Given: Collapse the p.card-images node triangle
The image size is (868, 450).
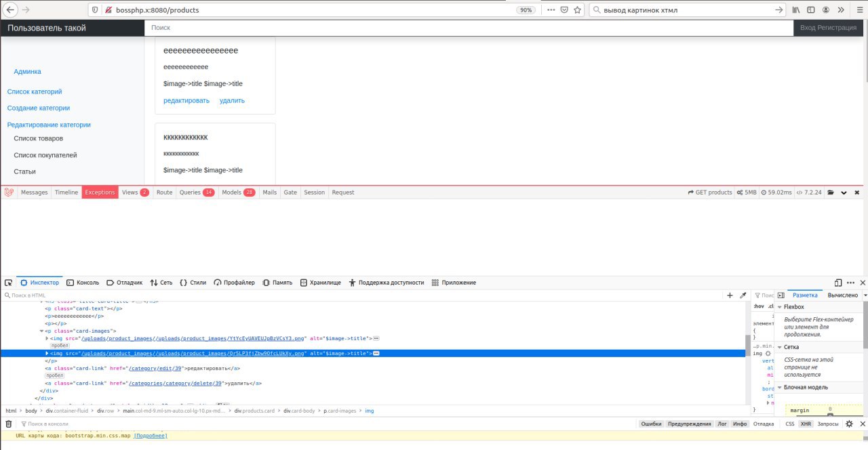Looking at the screenshot, I should [x=41, y=331].
